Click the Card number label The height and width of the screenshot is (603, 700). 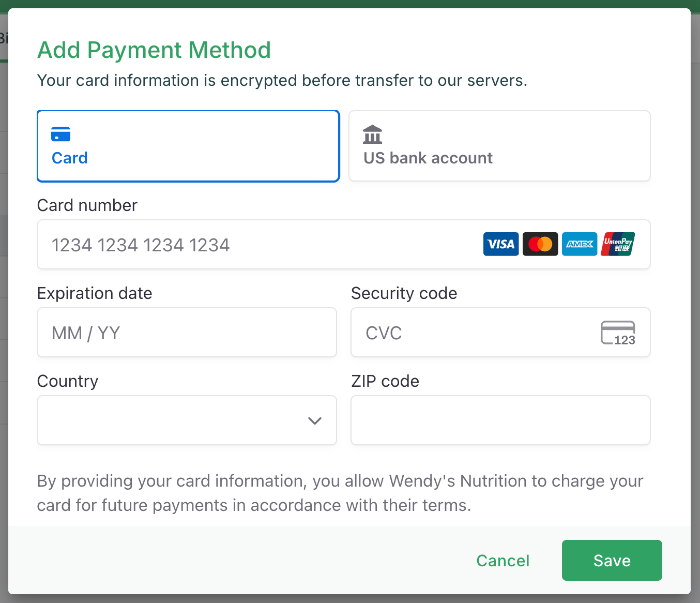(x=87, y=205)
